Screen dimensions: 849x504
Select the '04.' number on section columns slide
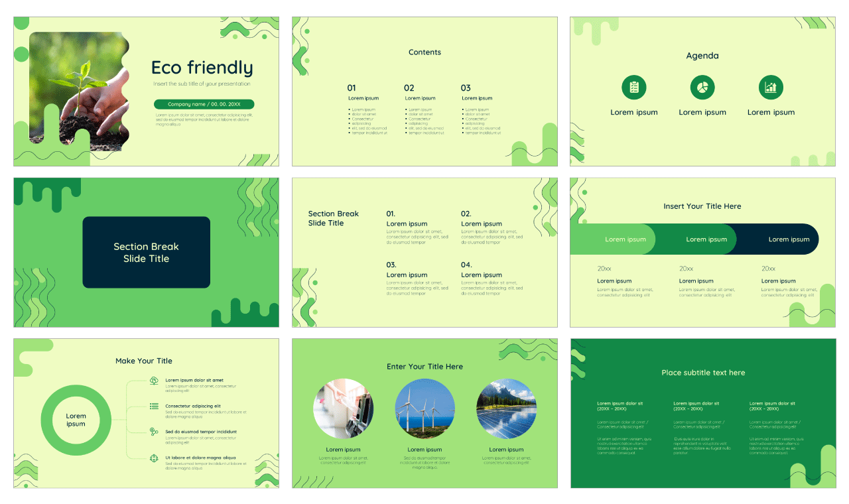point(466,265)
